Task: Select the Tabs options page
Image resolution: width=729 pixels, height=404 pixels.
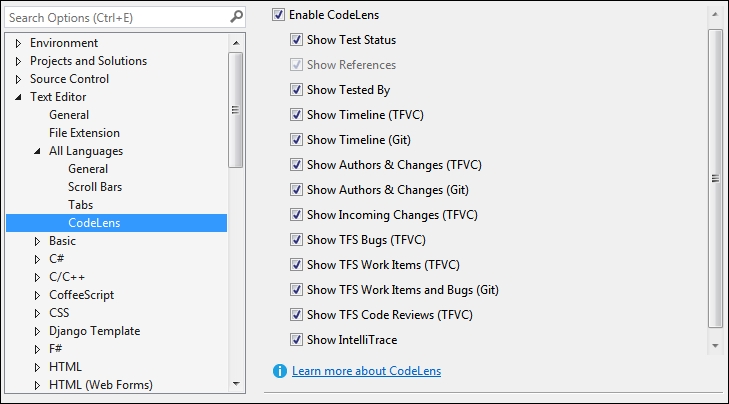Action: point(80,205)
